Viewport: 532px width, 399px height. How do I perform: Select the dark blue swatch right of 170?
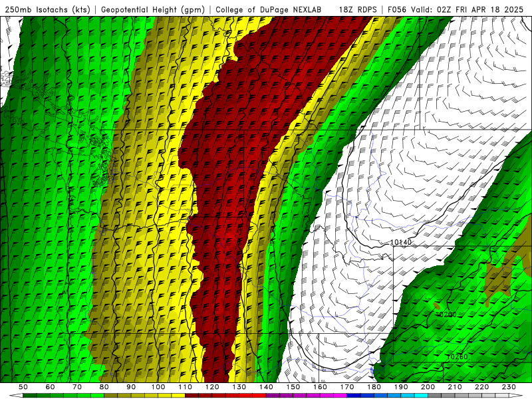click(x=354, y=396)
